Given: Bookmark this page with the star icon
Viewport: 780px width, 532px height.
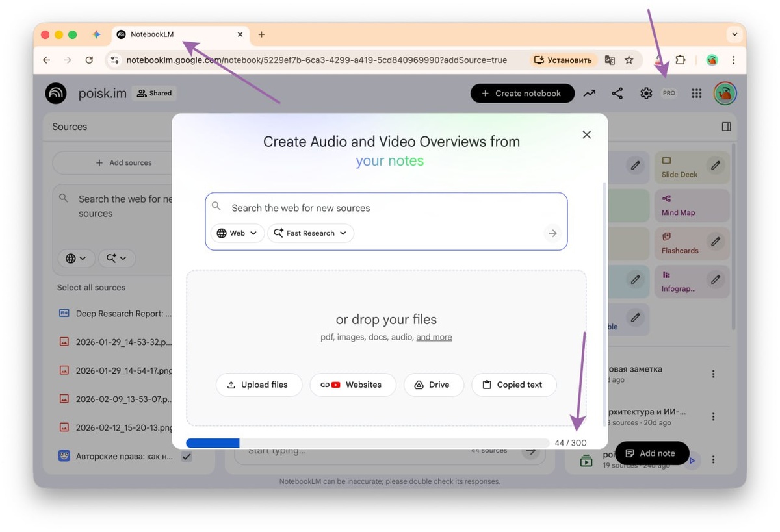Looking at the screenshot, I should point(629,60).
